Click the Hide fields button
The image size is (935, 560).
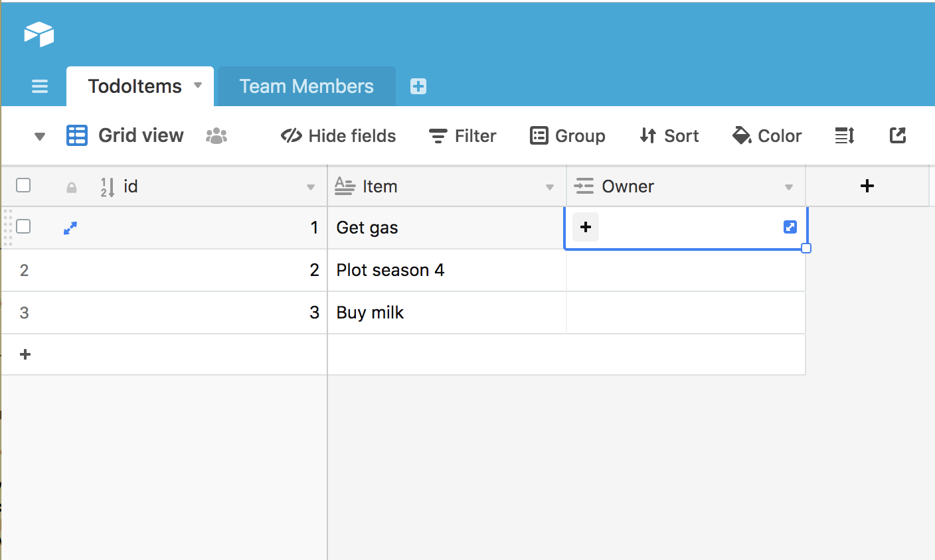click(339, 136)
